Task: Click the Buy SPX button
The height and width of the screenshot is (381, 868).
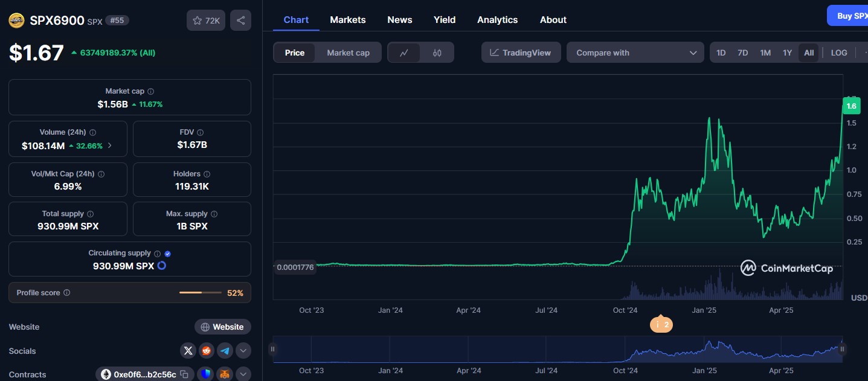Action: click(x=848, y=16)
